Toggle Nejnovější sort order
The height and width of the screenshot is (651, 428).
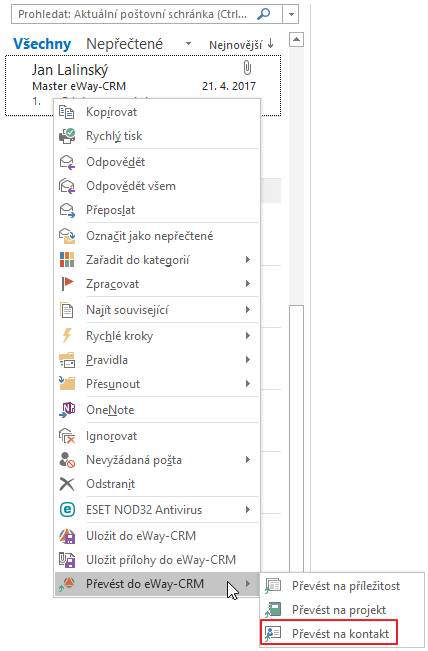click(241, 44)
